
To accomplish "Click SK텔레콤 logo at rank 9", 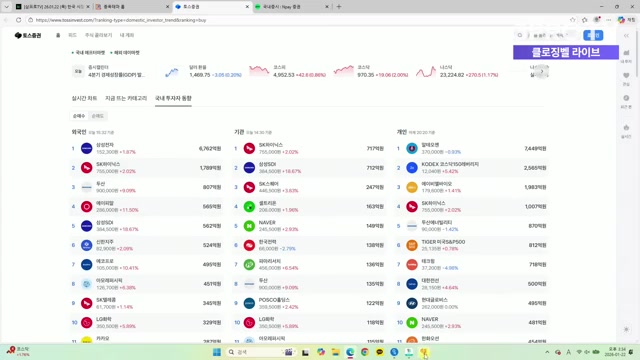I will (87, 303).
